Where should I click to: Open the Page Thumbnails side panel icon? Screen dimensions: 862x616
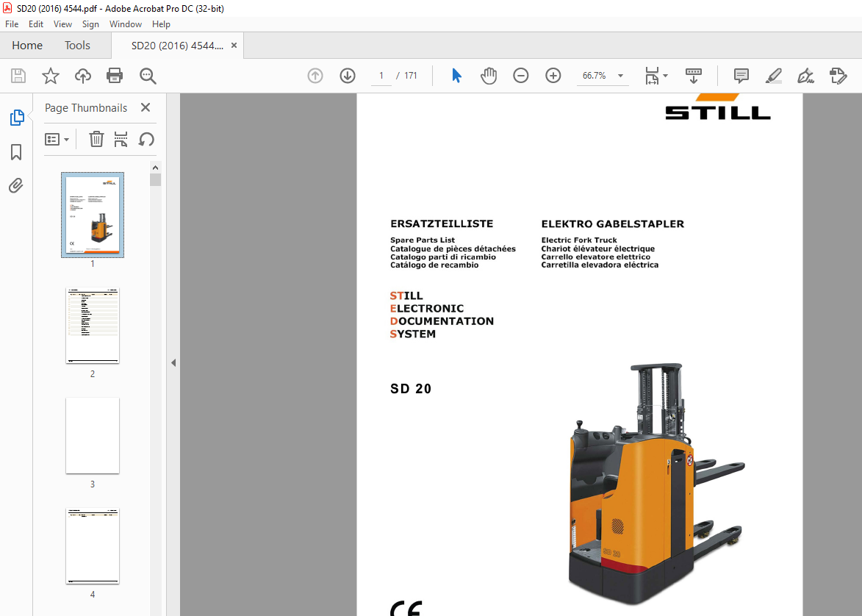pyautogui.click(x=16, y=117)
